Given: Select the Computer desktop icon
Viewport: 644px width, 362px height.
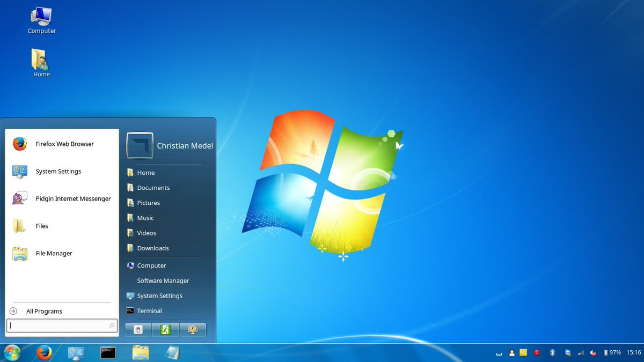Looking at the screenshot, I should [x=42, y=21].
